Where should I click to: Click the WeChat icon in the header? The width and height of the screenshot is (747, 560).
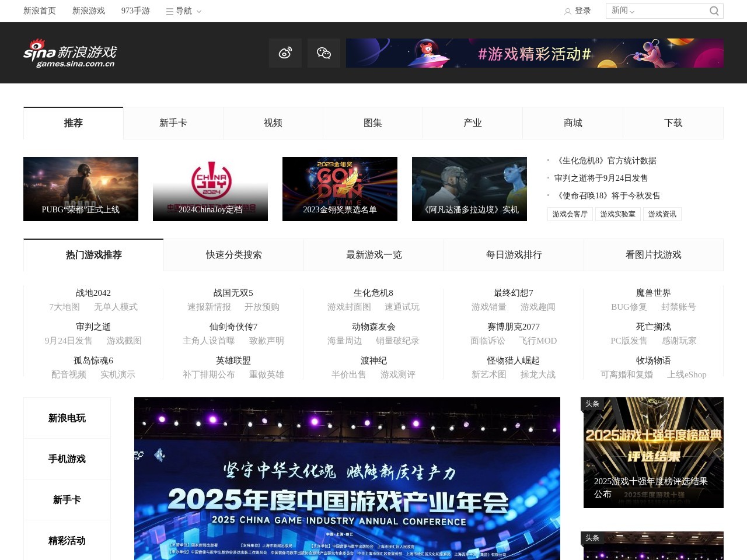pos(324,52)
